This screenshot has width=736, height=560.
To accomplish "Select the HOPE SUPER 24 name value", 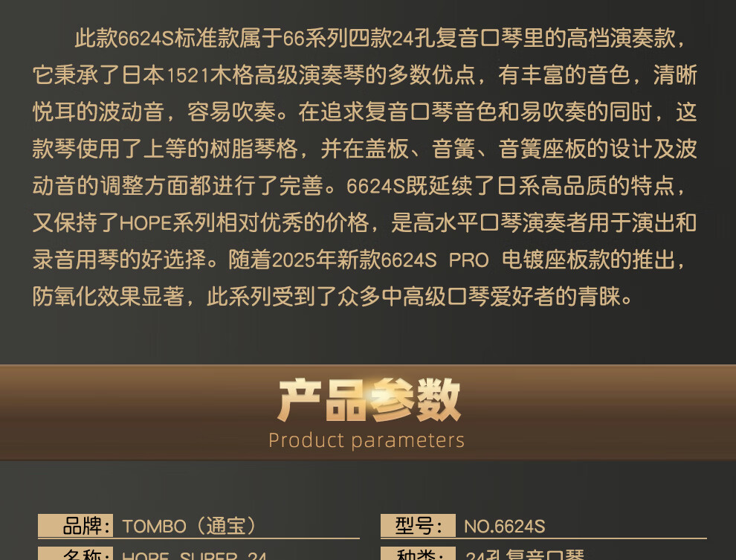I will click(x=194, y=555).
